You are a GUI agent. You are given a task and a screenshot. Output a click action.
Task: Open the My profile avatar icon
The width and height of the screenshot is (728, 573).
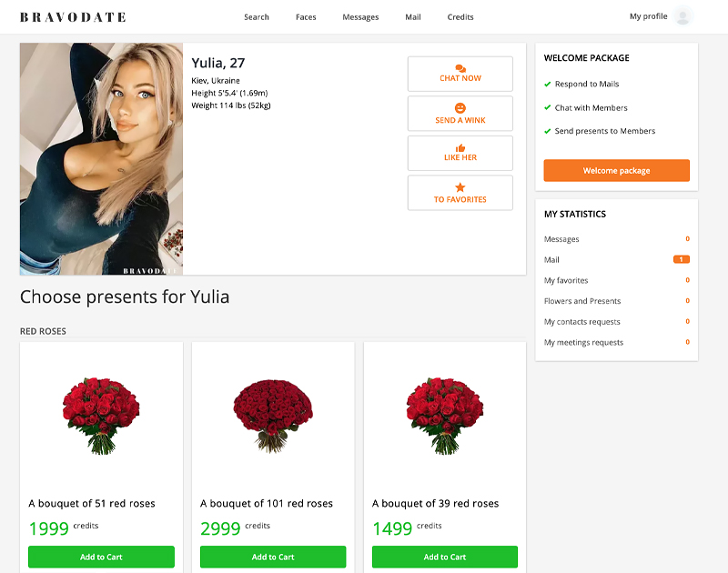(683, 16)
